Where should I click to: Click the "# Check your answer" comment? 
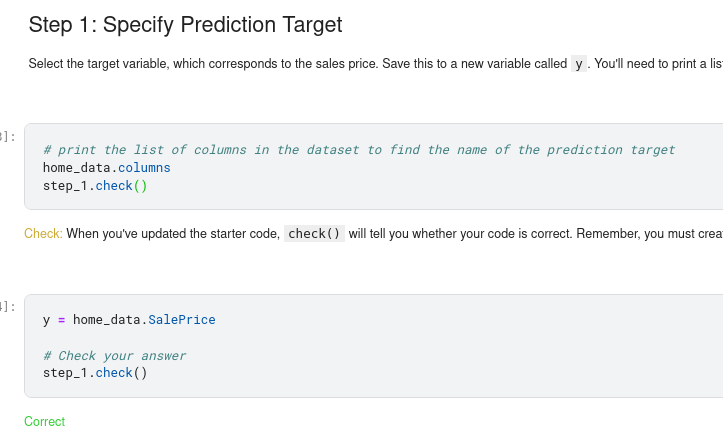[114, 356]
